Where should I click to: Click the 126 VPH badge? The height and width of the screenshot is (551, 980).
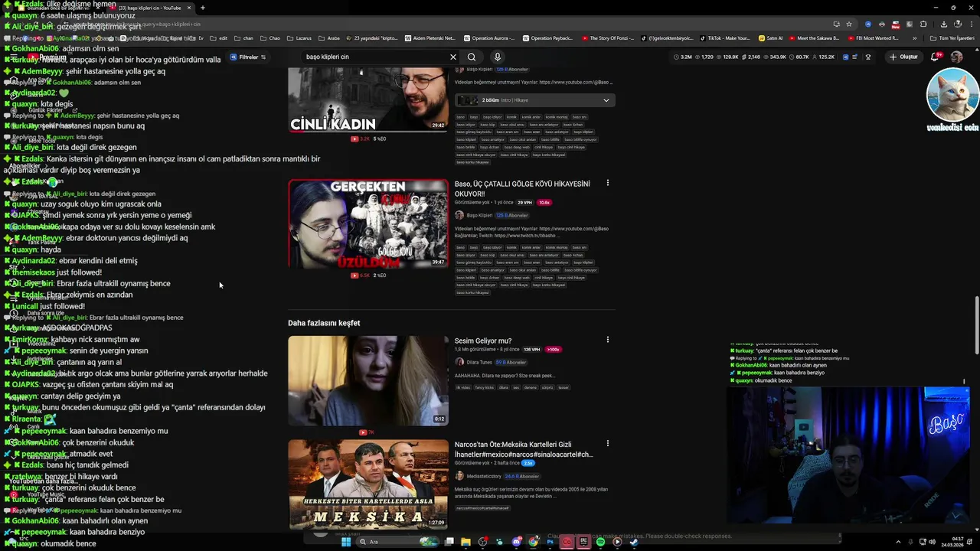pos(532,350)
